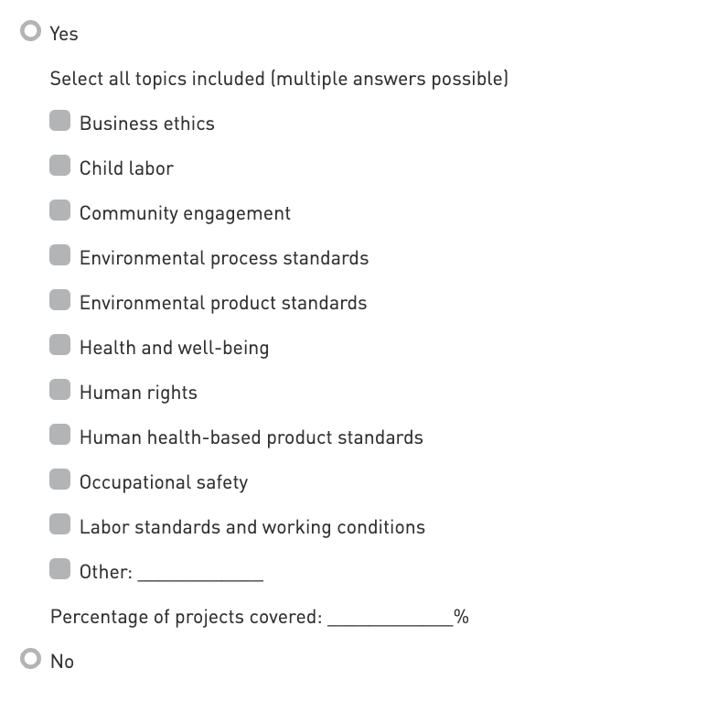Click the No label text

(x=62, y=661)
